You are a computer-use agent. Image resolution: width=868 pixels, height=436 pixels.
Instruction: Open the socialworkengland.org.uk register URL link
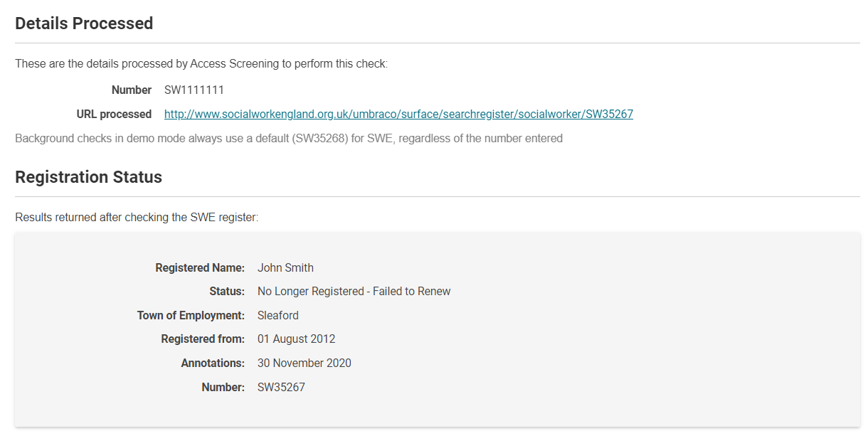tap(398, 114)
